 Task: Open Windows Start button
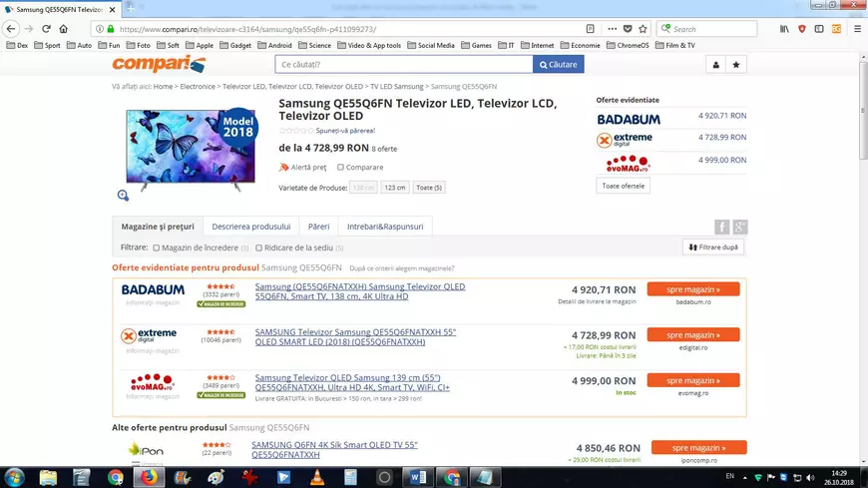tap(14, 477)
